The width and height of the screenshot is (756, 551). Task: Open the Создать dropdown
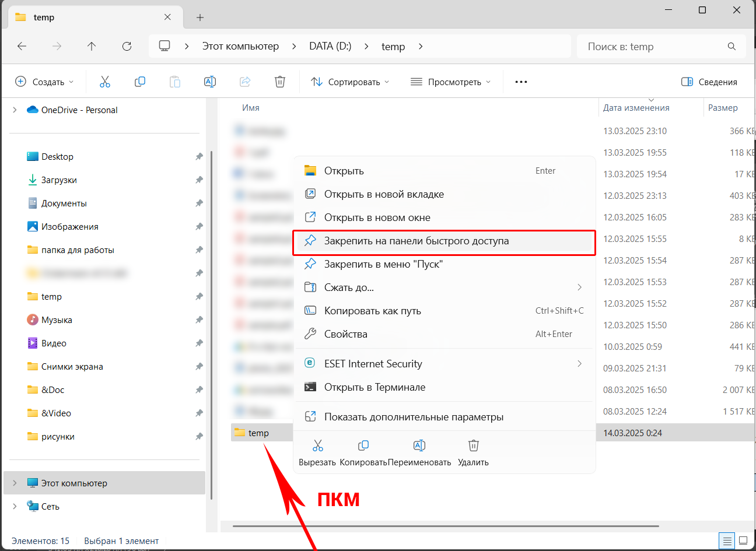(44, 82)
